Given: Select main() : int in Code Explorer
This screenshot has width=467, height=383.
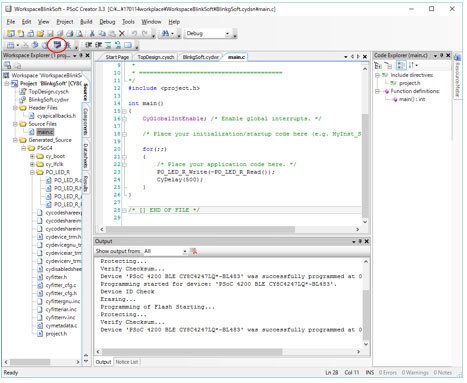Looking at the screenshot, I should [x=412, y=99].
